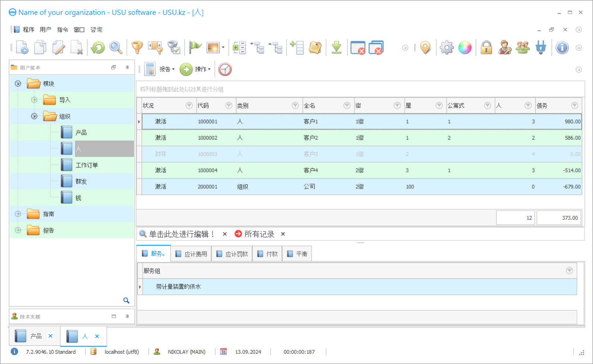This screenshot has width=593, height=364.
Task: Click the close all windows icon
Action: pyautogui.click(x=376, y=48)
